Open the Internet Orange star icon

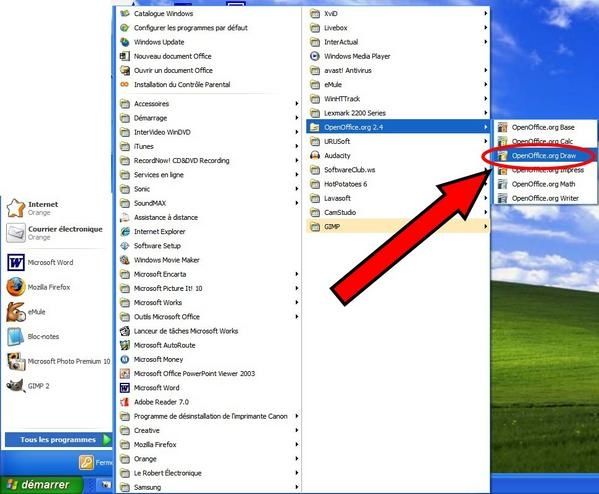click(x=16, y=208)
